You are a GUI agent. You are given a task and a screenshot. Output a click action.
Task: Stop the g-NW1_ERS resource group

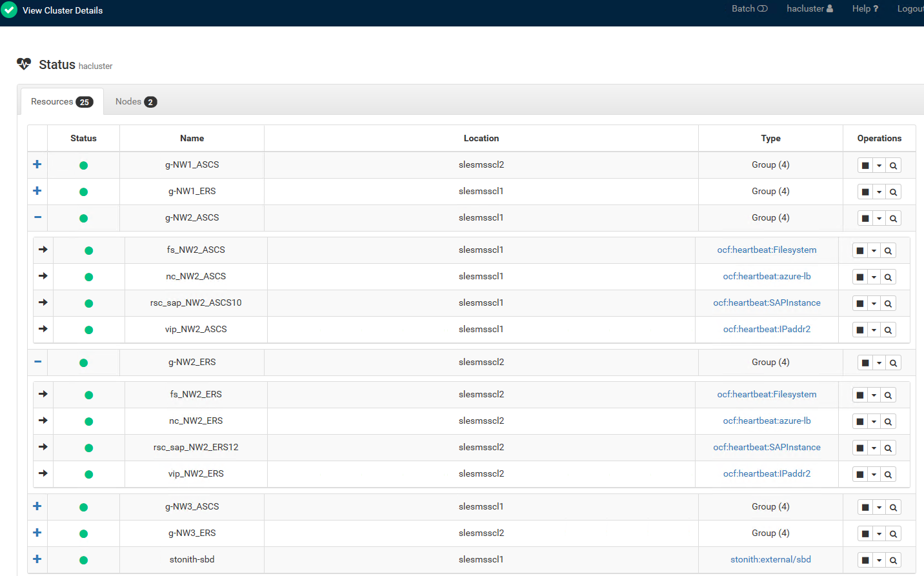865,192
